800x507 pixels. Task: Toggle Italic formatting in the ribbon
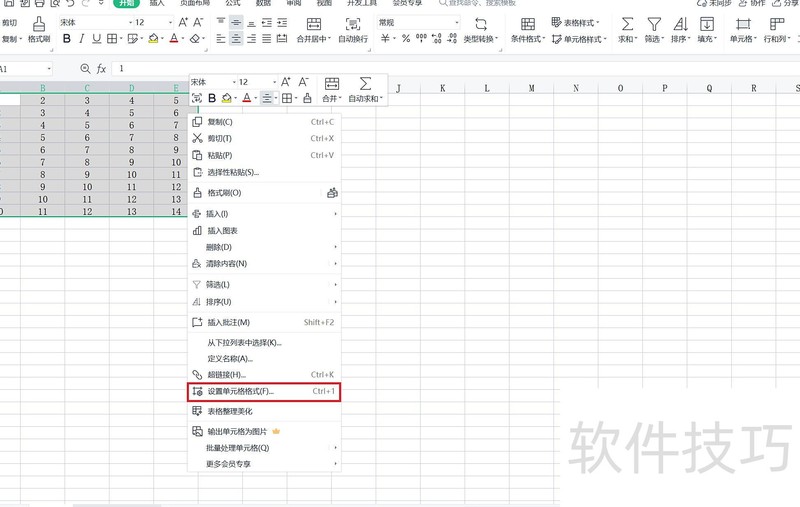[81, 39]
